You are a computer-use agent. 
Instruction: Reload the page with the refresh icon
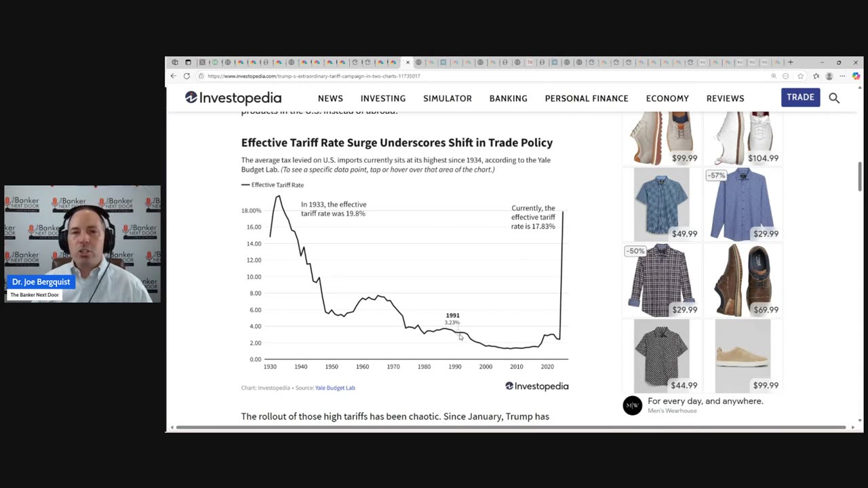tap(186, 76)
